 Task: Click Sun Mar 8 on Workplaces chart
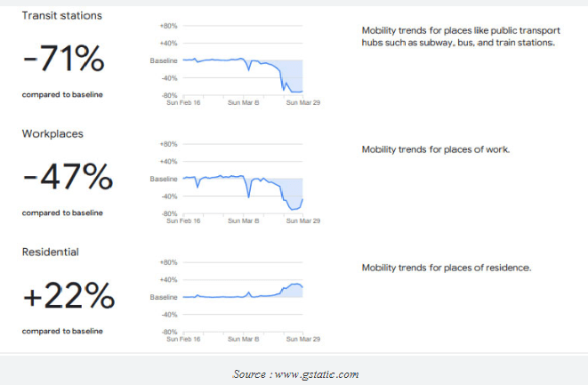tap(243, 221)
